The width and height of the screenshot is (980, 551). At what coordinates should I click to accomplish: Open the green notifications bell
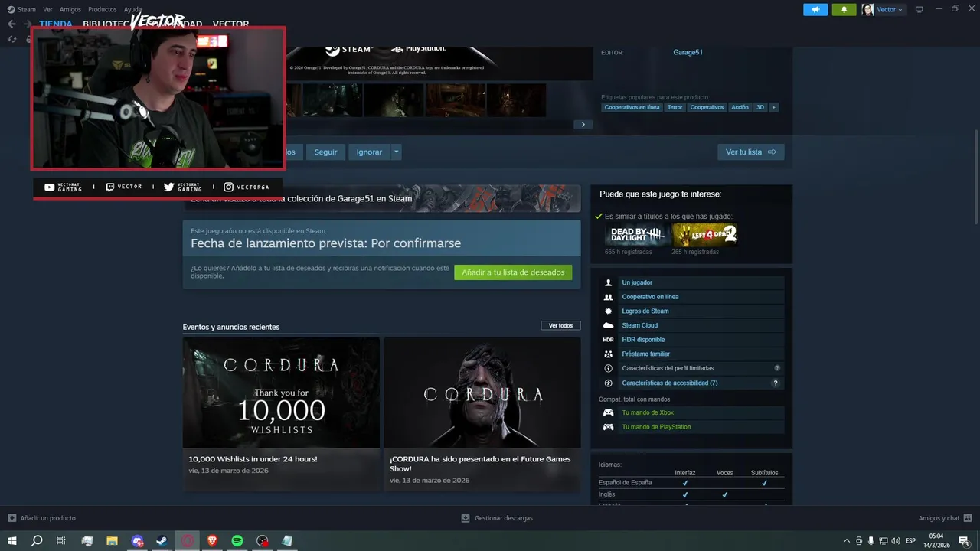point(844,10)
